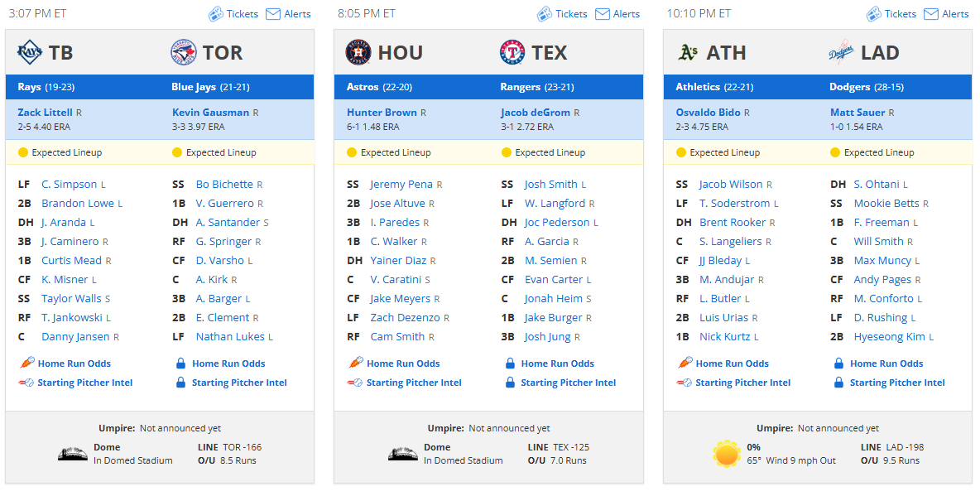Click Tickets icon for the 3:07 PM game
The height and width of the screenshot is (496, 980).
tap(215, 14)
